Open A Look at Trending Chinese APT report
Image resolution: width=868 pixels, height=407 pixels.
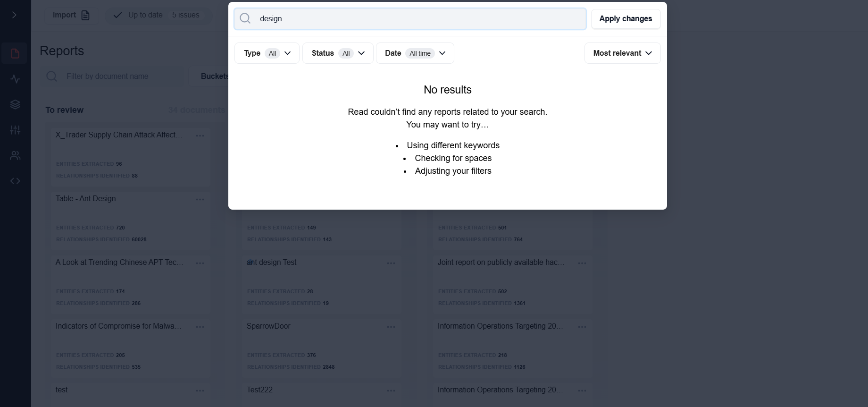point(119,262)
